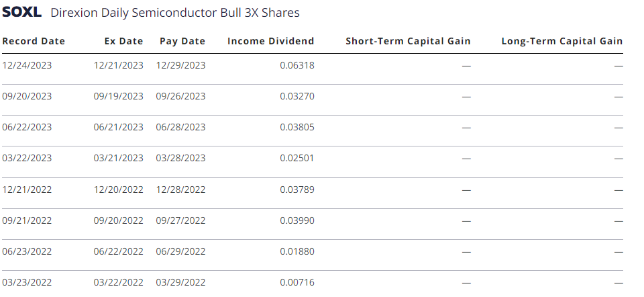Click the 0.00716 income dividend value
Image resolution: width=644 pixels, height=297 pixels.
[x=297, y=282]
